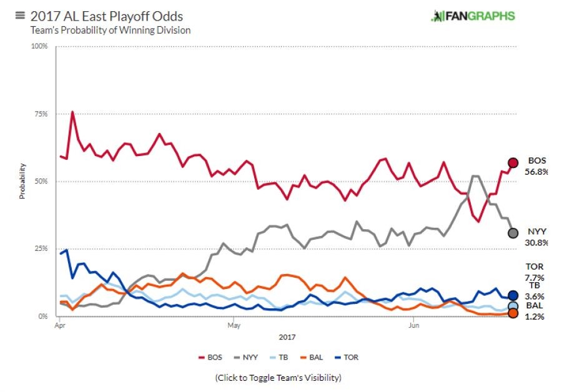Screen dimensions: 562x392
Task: Hide the NYY series via legend
Action: click(245, 358)
